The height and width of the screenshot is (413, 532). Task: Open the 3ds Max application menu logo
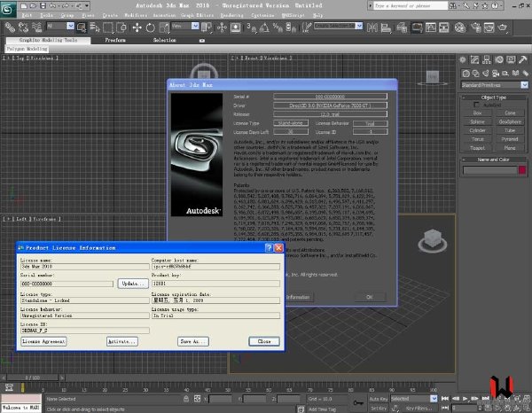point(8,9)
